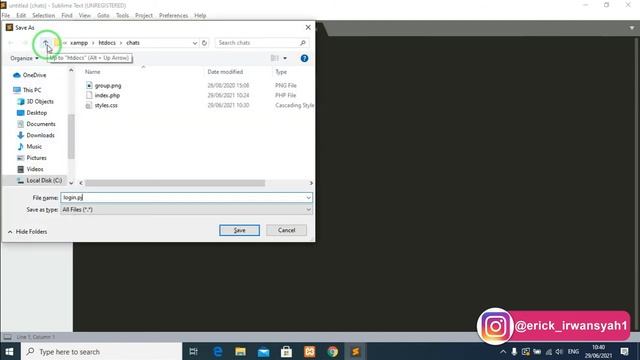Open Save as type combo box
The height and width of the screenshot is (360, 640).
pyautogui.click(x=186, y=209)
